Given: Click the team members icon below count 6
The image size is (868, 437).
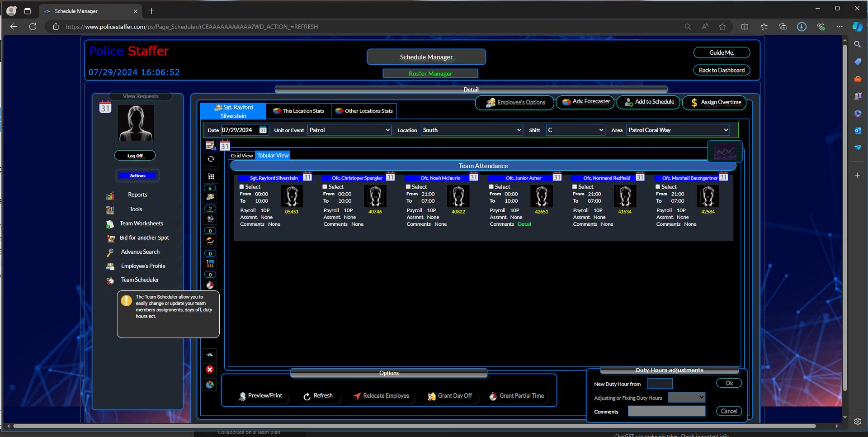Looking at the screenshot, I should [210, 197].
